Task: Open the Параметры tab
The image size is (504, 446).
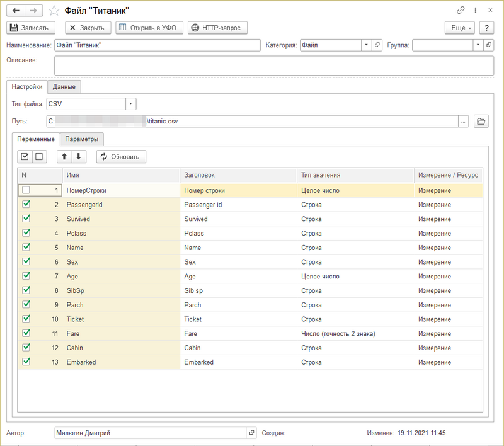Action: (82, 139)
